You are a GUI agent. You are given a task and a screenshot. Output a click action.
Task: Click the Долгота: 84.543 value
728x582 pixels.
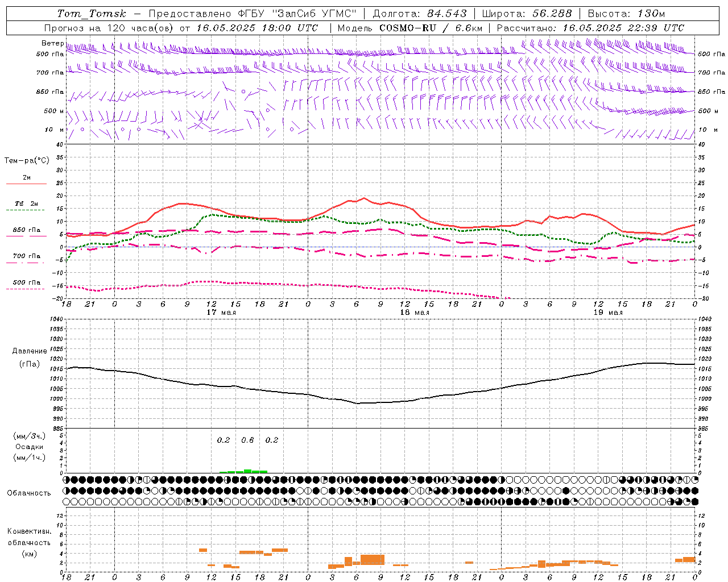pyautogui.click(x=419, y=14)
